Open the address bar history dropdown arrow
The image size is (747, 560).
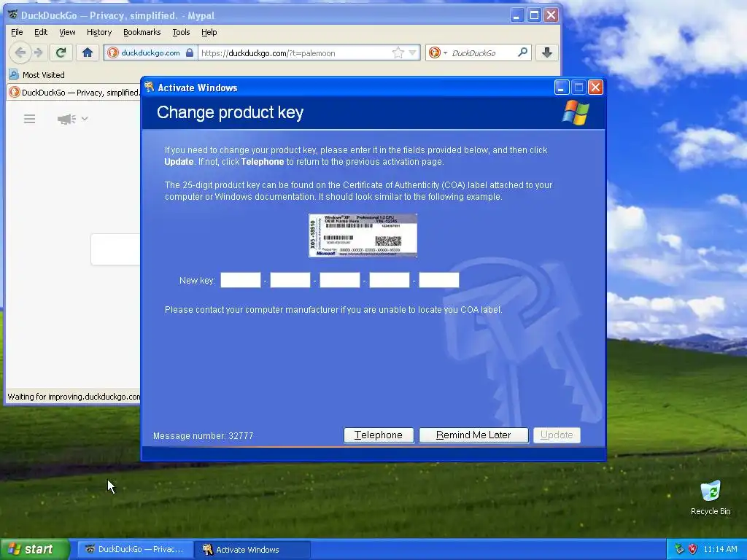pos(413,52)
